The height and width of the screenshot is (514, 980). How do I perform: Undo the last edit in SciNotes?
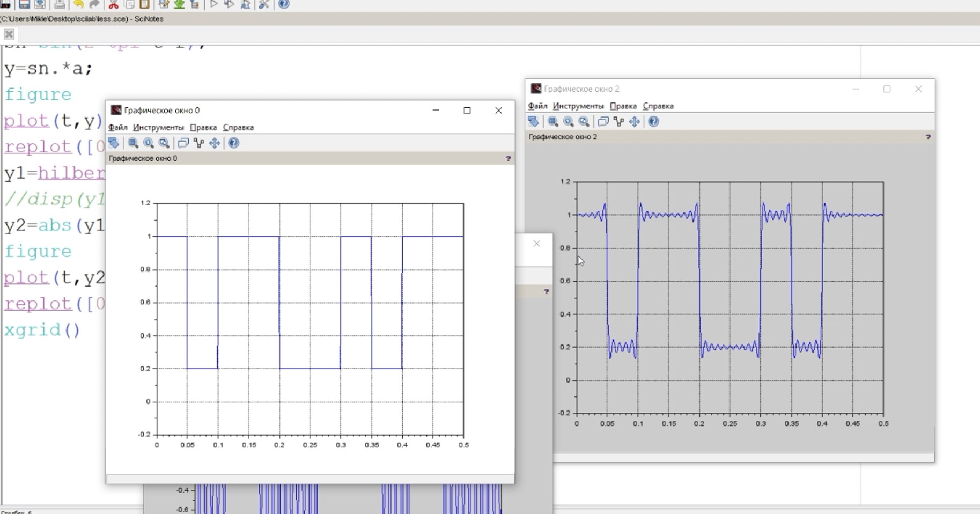78,4
